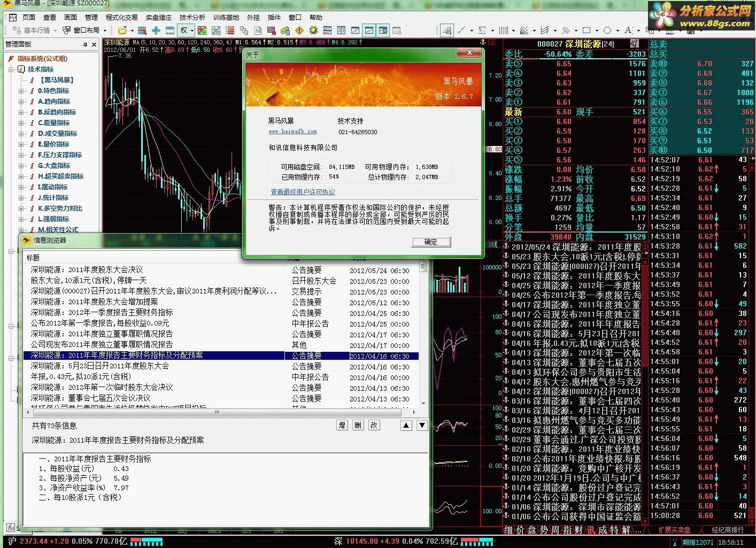Close the 关于 dialog with X
Screen dimensions: 756x548
coord(469,52)
